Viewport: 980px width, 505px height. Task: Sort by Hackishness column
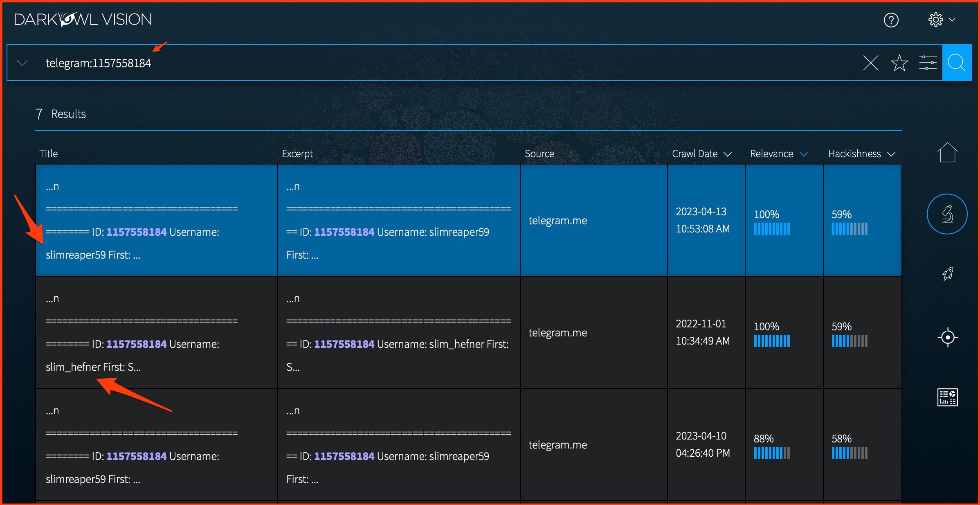pos(861,154)
